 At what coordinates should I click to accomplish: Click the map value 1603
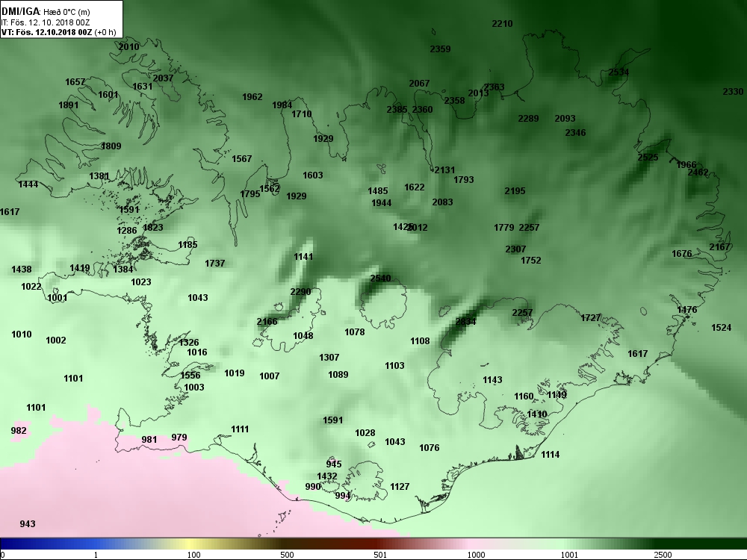(313, 175)
